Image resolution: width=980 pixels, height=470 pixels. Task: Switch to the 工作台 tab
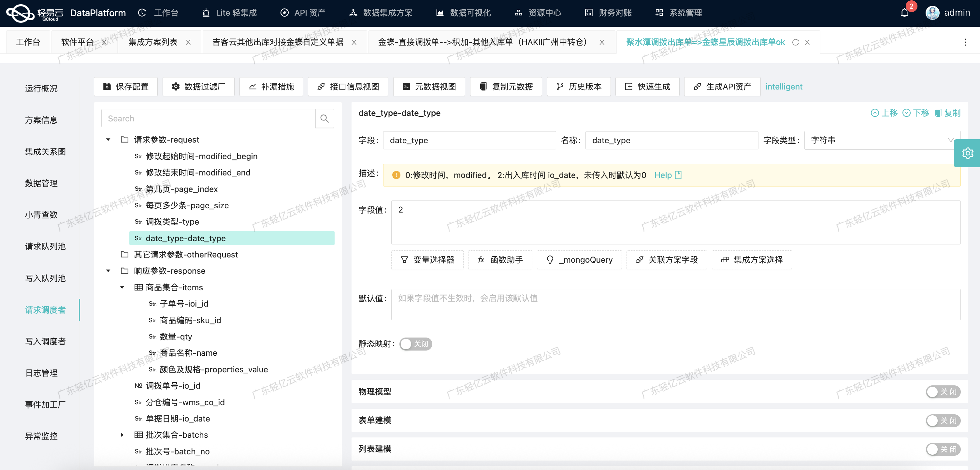tap(28, 42)
